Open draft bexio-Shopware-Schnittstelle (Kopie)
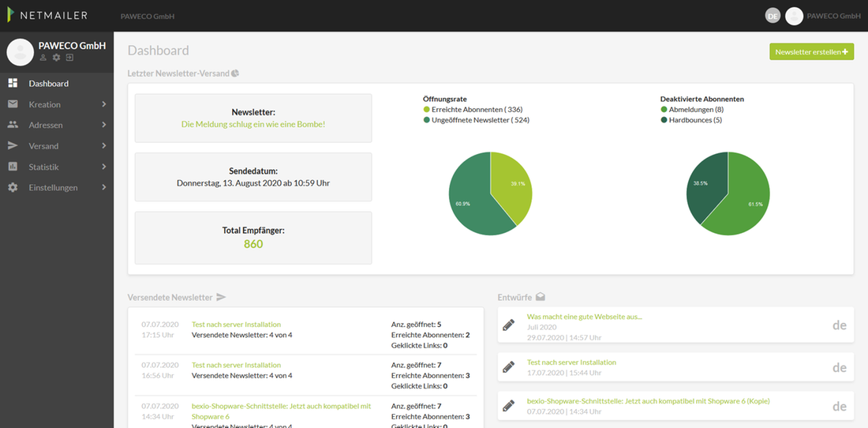 (x=648, y=401)
